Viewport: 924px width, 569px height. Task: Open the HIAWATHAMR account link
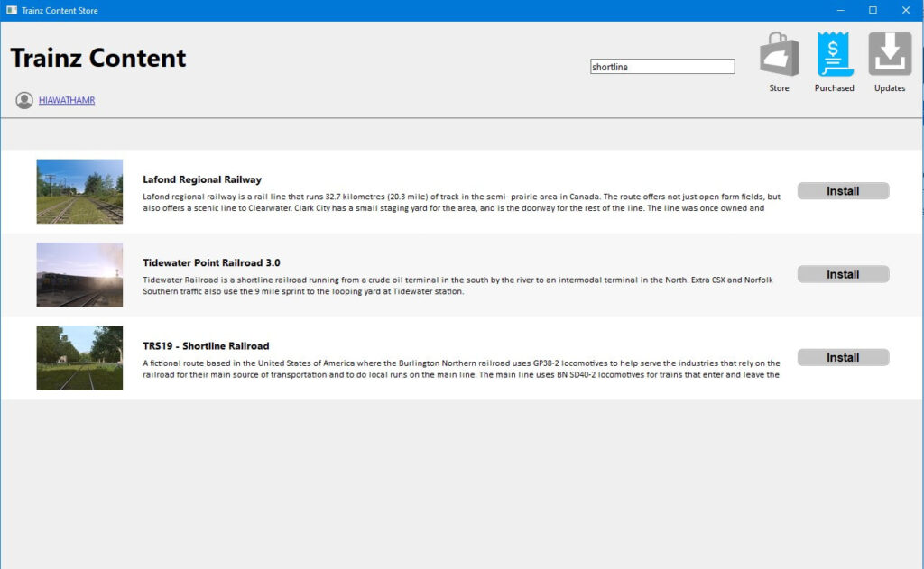point(67,100)
